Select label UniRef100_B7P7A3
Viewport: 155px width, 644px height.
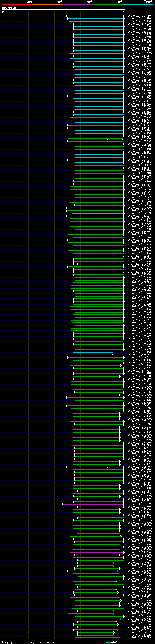tap(139, 576)
